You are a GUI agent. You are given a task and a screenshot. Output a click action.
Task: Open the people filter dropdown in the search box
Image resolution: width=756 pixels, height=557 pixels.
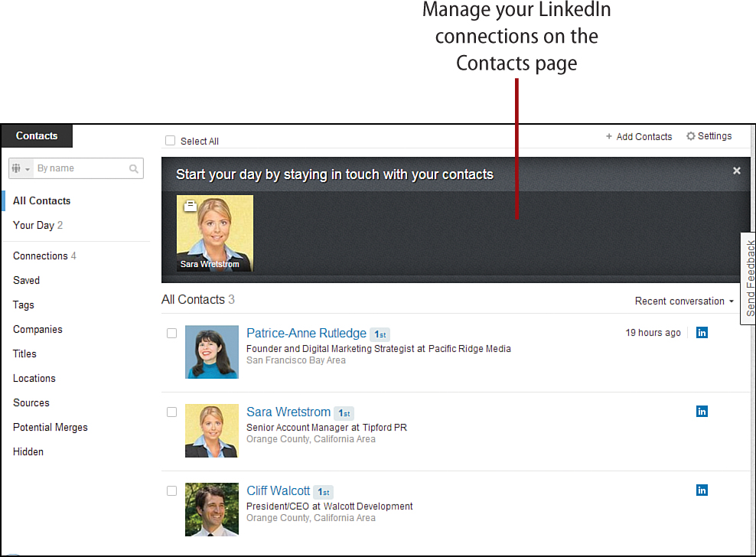point(21,168)
